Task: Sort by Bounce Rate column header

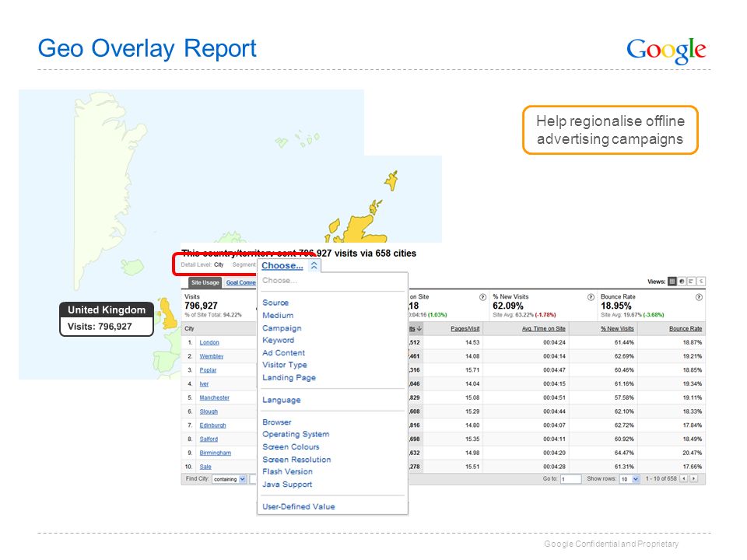Action: (x=686, y=328)
